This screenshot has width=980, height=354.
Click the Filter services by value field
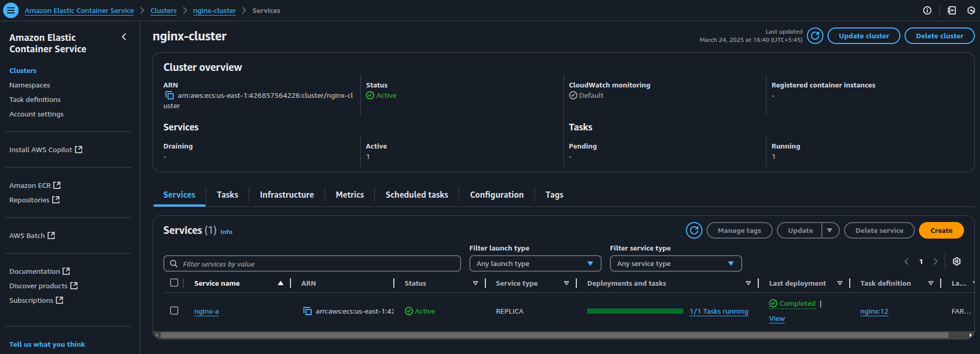pos(315,263)
